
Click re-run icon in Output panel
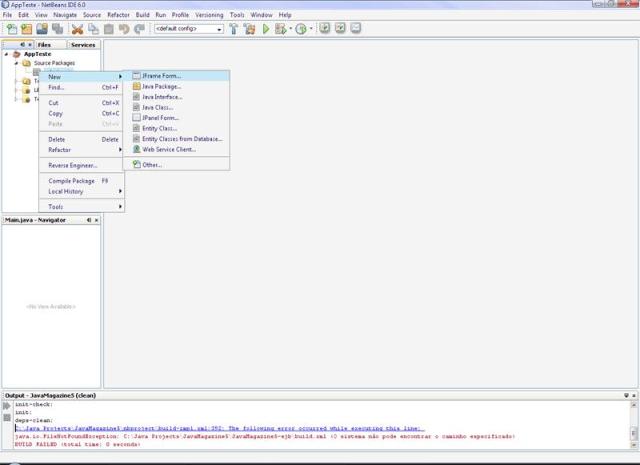pos(7,406)
